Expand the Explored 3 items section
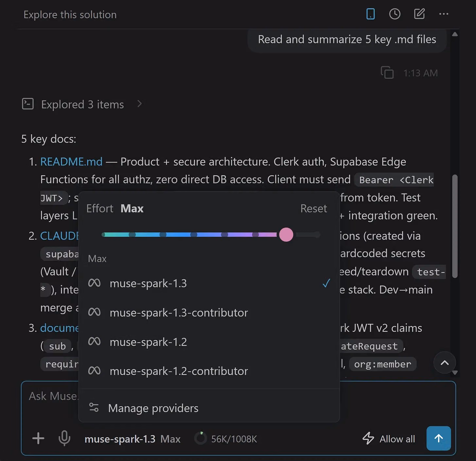Image resolution: width=476 pixels, height=461 pixels. click(x=82, y=104)
